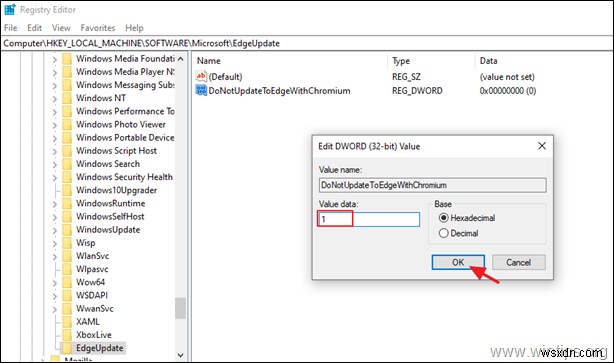Open the Edit menu

[x=34, y=28]
